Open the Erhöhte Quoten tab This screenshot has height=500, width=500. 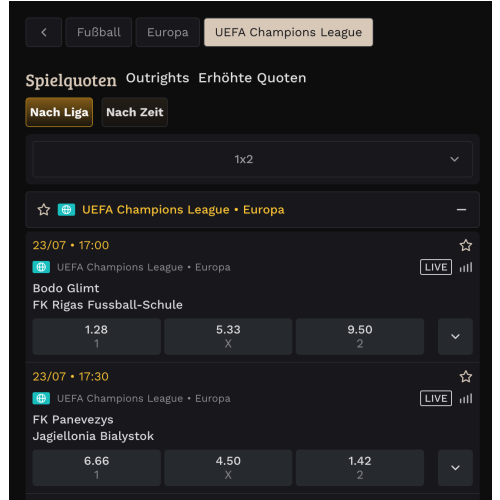[x=252, y=78]
